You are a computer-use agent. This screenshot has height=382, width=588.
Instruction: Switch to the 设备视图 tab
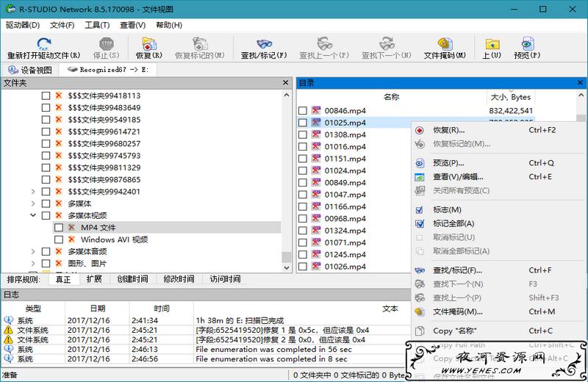29,70
